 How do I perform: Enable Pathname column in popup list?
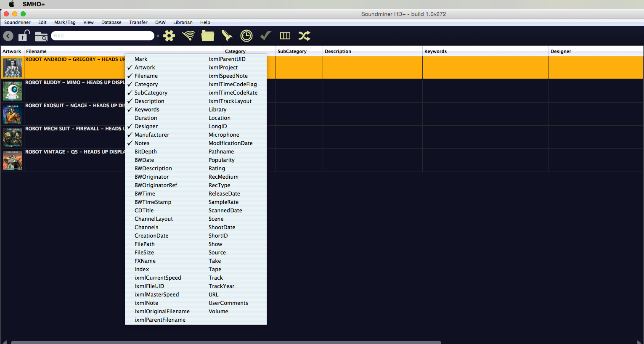click(221, 151)
